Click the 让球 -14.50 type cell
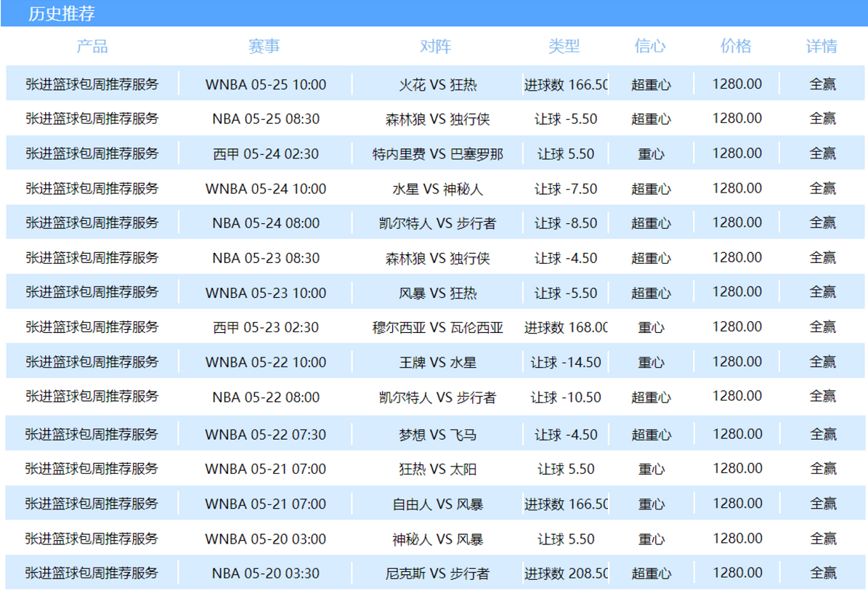 click(566, 362)
